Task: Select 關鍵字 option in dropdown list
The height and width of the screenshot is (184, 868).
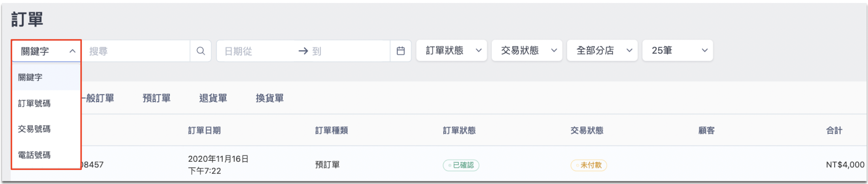Action: (x=46, y=77)
